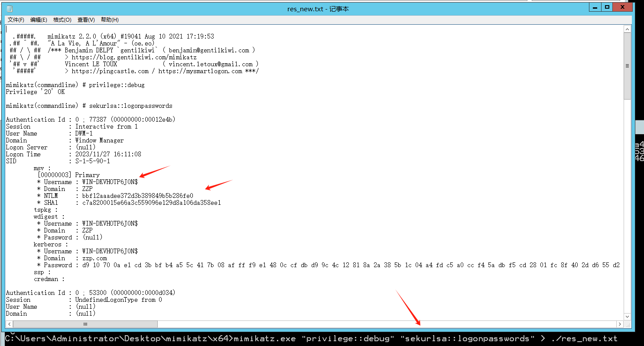Click the zzp.com kerberos domain
This screenshot has width=644, height=346.
click(x=94, y=258)
